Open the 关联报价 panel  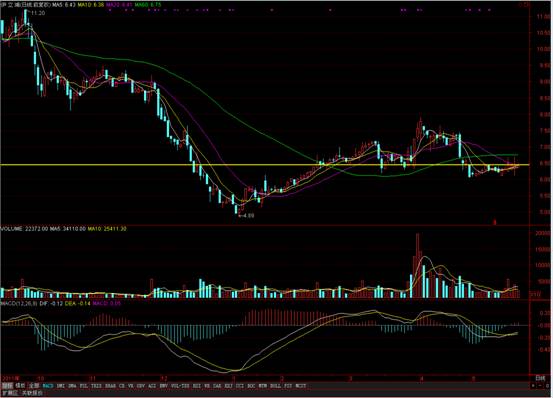[32, 392]
